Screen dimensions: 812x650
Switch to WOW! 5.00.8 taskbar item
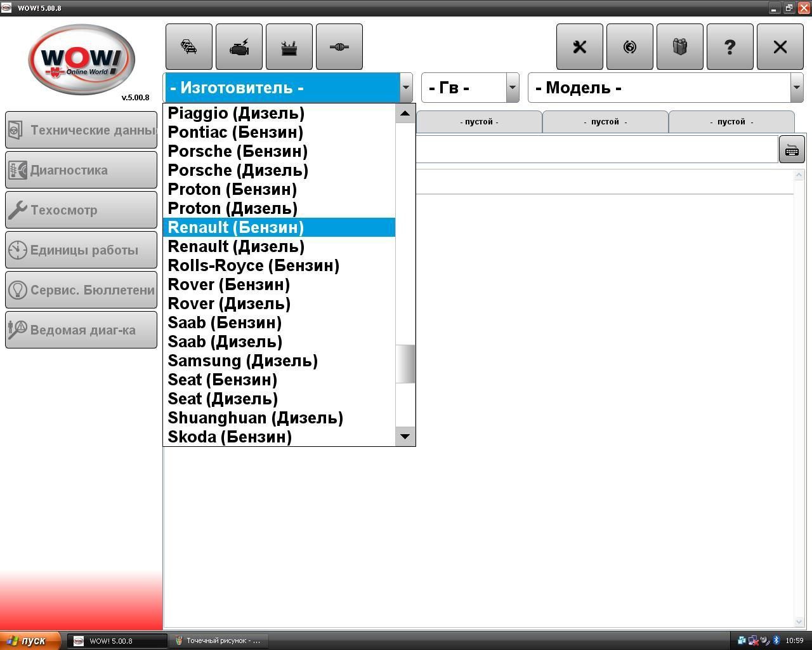tap(117, 640)
